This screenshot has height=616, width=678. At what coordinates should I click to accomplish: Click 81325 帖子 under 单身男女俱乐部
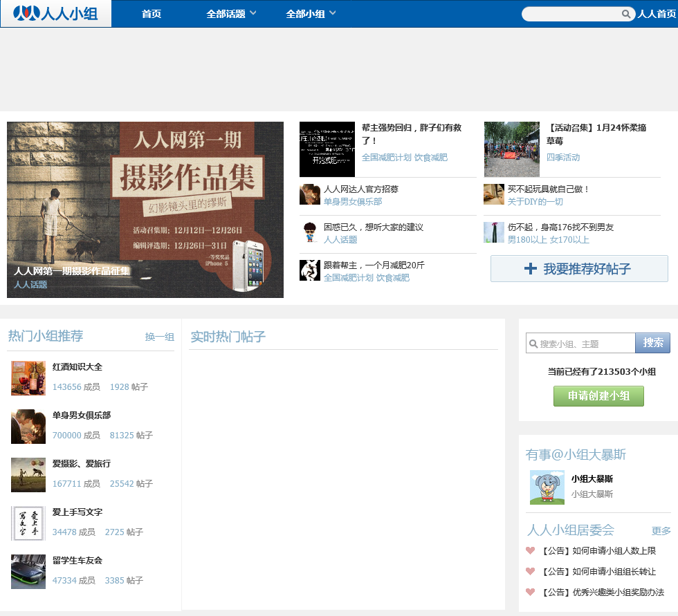point(131,435)
